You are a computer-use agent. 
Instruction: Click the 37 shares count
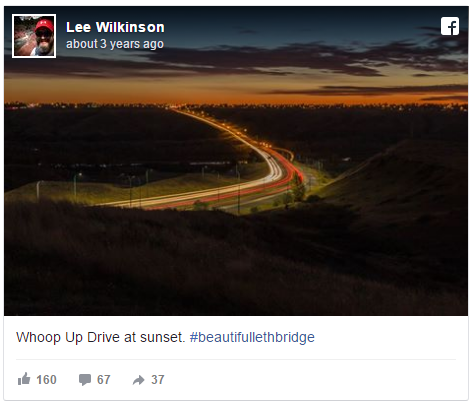pos(158,380)
